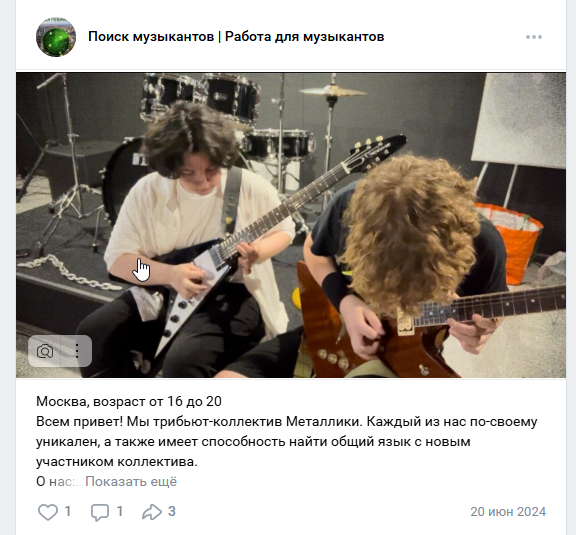Click the like counter beside the heart
Image resolution: width=576 pixels, height=535 pixels.
(x=68, y=511)
